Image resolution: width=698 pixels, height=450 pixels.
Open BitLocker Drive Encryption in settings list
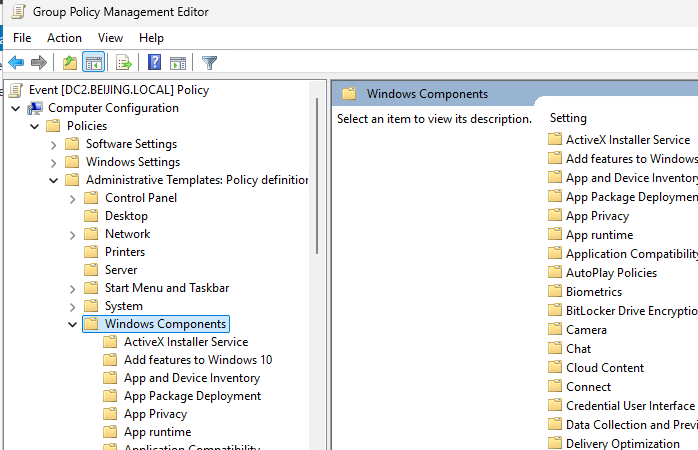[623, 311]
